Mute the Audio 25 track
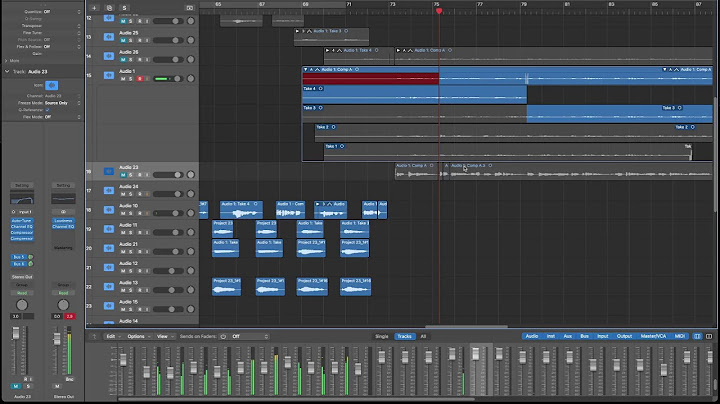720x404 pixels. [x=123, y=40]
